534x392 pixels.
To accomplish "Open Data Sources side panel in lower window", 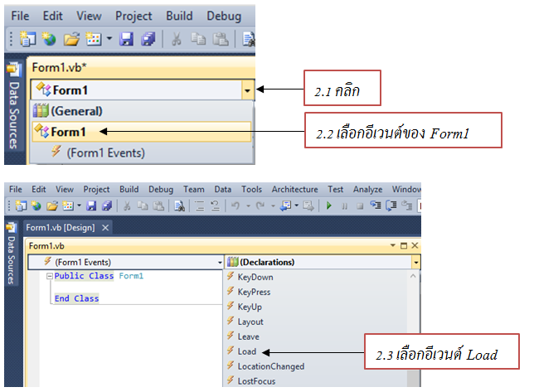I will 12,254.
